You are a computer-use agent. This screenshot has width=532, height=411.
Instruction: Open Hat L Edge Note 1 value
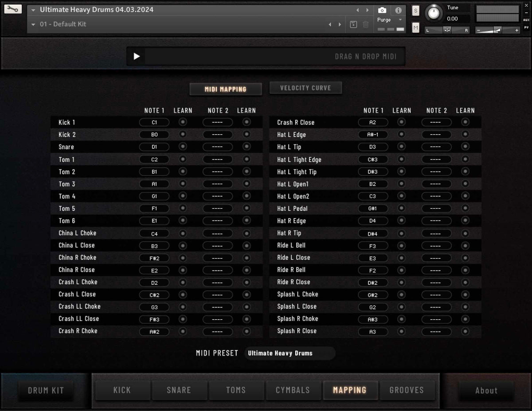click(373, 135)
